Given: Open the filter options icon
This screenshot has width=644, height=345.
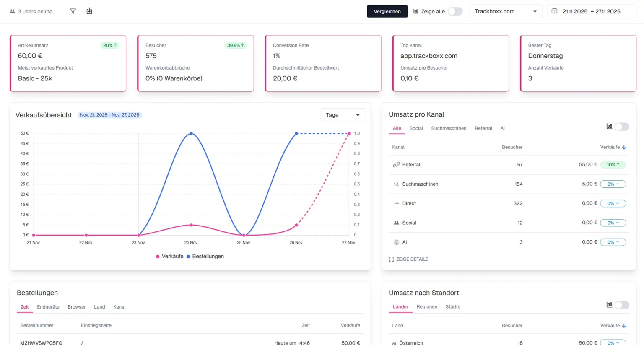Looking at the screenshot, I should click(73, 11).
